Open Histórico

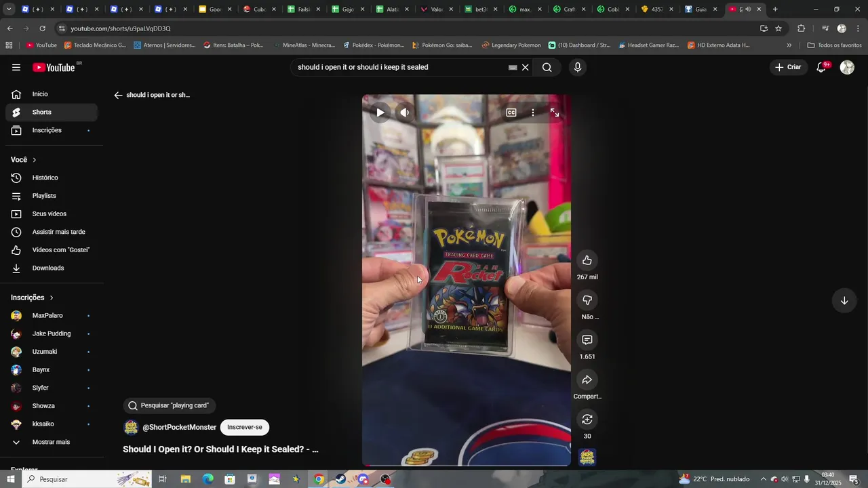[52, 178]
